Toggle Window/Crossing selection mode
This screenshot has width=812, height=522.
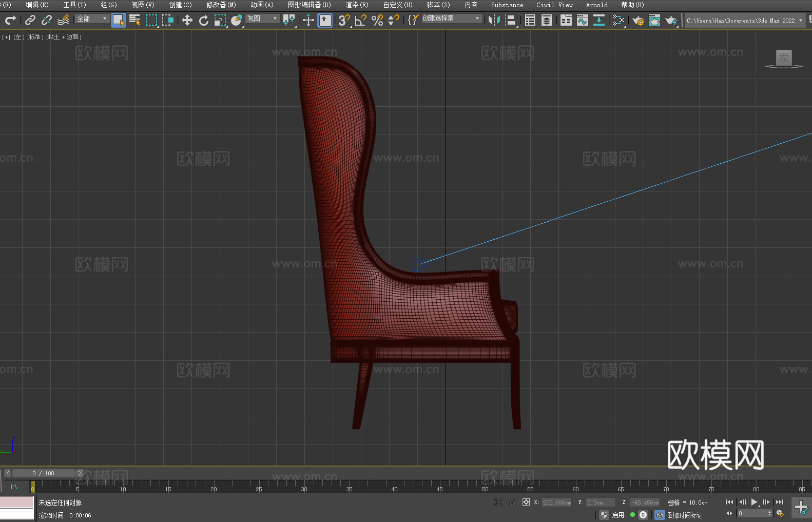[168, 20]
